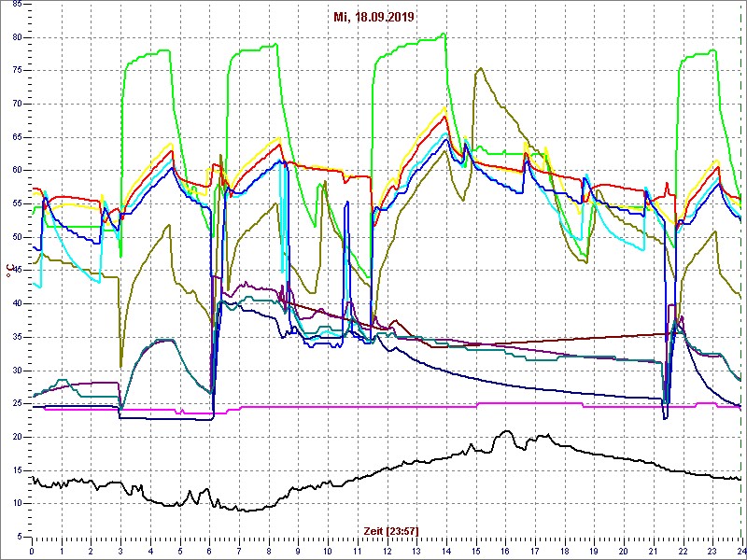The width and height of the screenshot is (747, 560).
Task: Click the "25" temperature axis label
Action: coord(17,404)
